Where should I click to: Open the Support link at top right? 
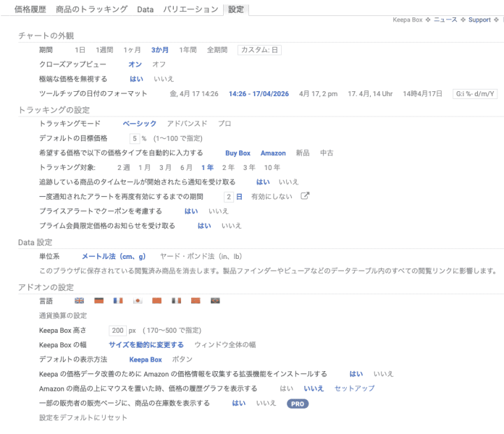[479, 20]
